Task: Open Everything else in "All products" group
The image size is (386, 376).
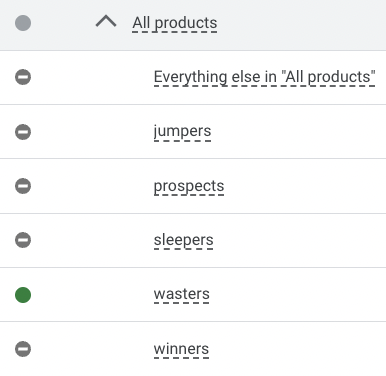Action: [x=265, y=77]
